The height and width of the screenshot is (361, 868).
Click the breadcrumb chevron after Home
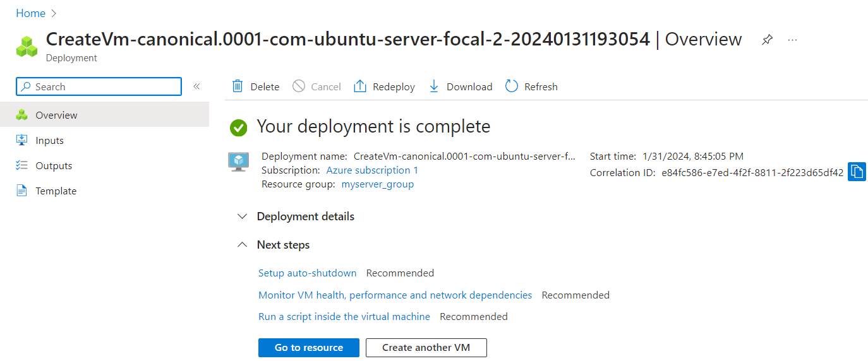(x=54, y=13)
